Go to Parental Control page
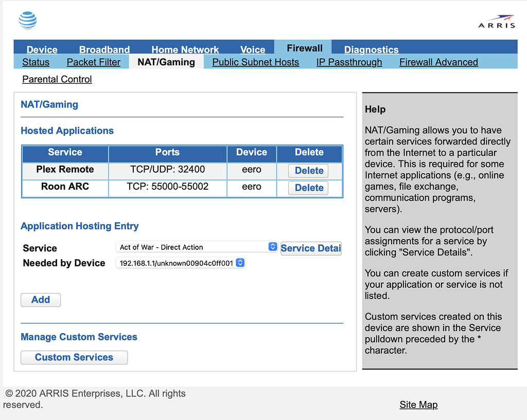Image resolution: width=527 pixels, height=420 pixels. click(57, 79)
